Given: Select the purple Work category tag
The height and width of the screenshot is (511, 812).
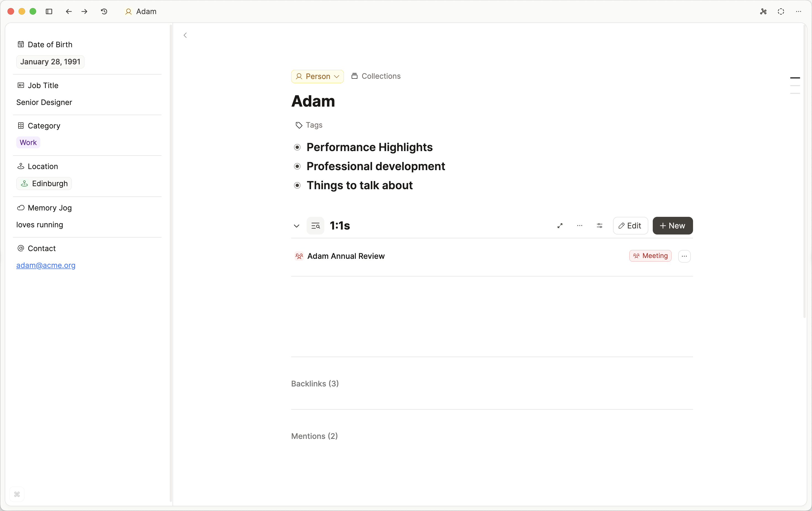Looking at the screenshot, I should click(28, 143).
